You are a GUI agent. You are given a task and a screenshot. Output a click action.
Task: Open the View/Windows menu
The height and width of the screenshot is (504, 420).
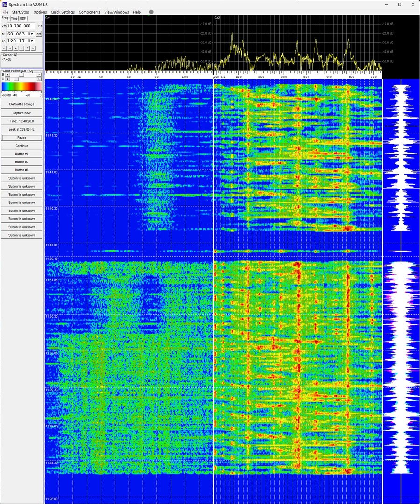(x=116, y=12)
